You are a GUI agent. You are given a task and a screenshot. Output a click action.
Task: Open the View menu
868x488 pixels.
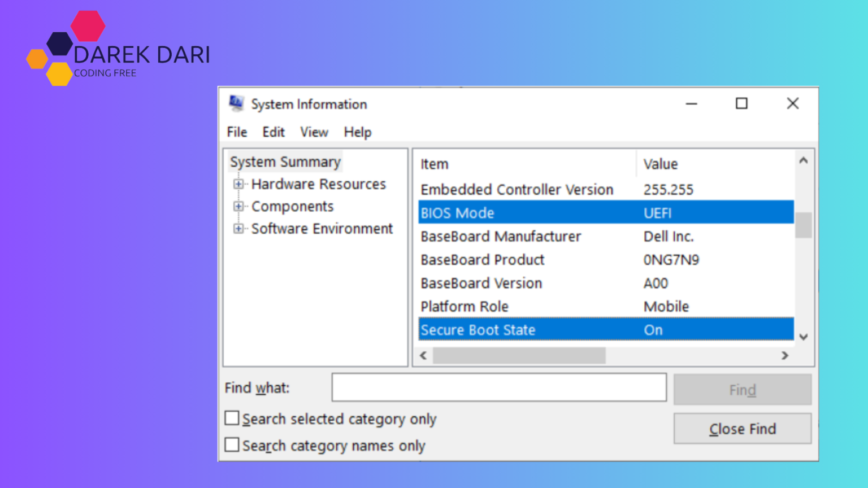[314, 132]
